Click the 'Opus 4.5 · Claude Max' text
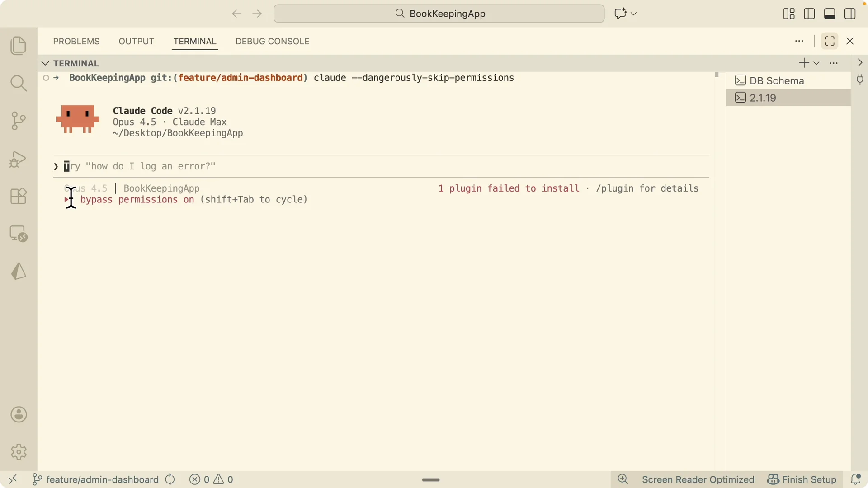 click(170, 122)
